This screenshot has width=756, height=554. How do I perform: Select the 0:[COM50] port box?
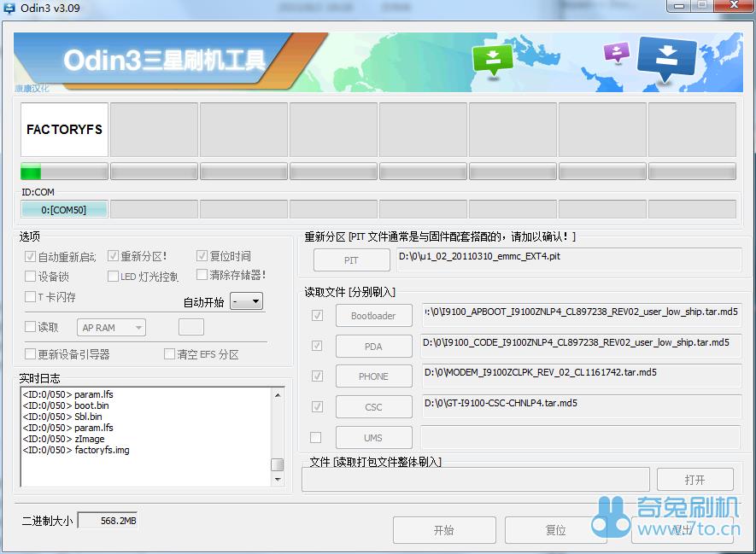click(64, 210)
